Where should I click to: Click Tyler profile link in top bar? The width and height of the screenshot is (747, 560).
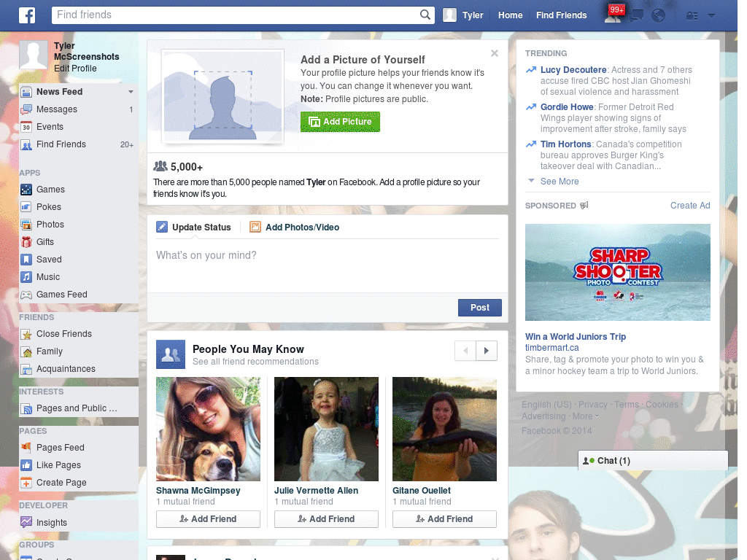click(463, 15)
